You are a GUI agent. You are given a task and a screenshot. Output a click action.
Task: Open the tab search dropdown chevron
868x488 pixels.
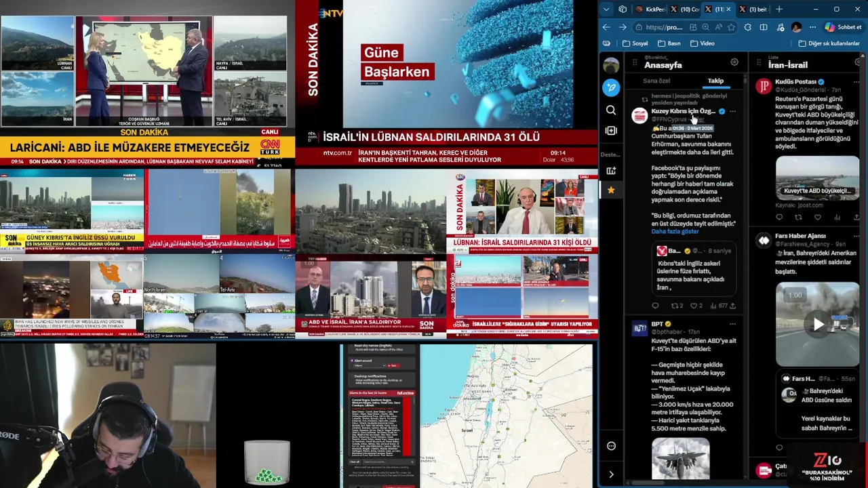pos(606,9)
